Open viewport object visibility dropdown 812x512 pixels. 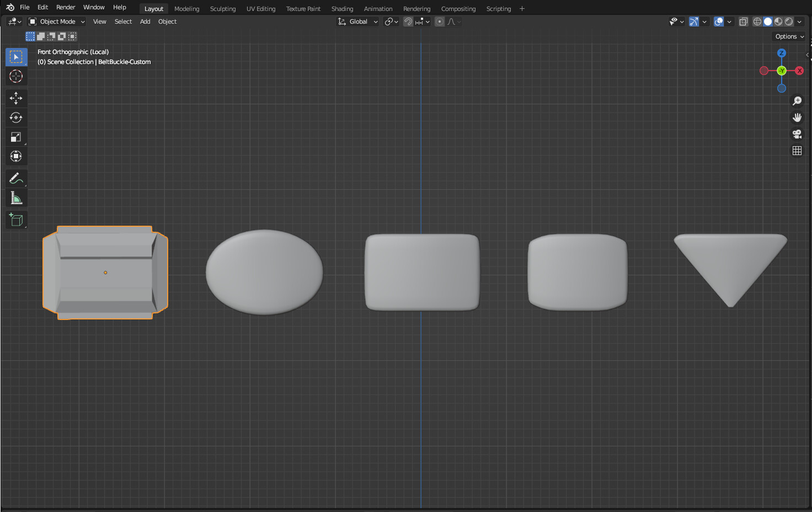click(x=676, y=22)
